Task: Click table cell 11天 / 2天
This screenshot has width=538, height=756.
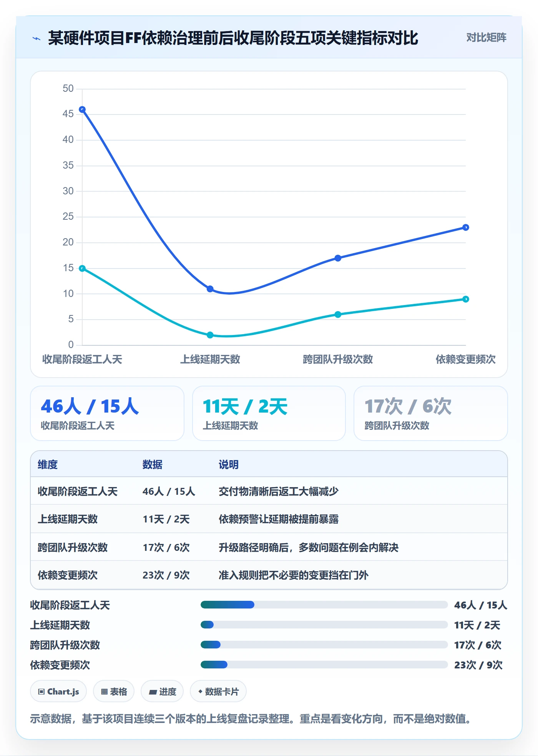Action: (166, 519)
